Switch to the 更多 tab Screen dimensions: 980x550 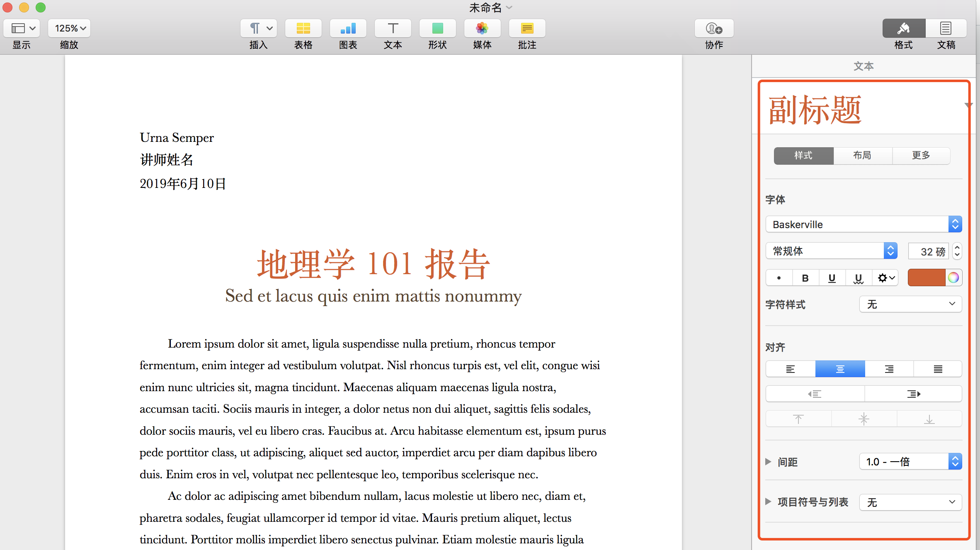[x=921, y=156]
